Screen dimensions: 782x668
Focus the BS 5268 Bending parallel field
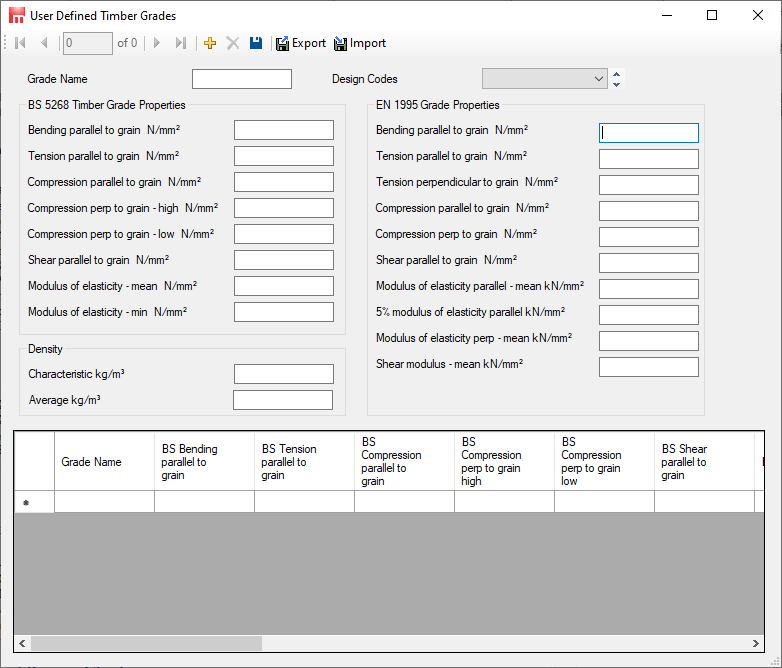click(x=283, y=130)
